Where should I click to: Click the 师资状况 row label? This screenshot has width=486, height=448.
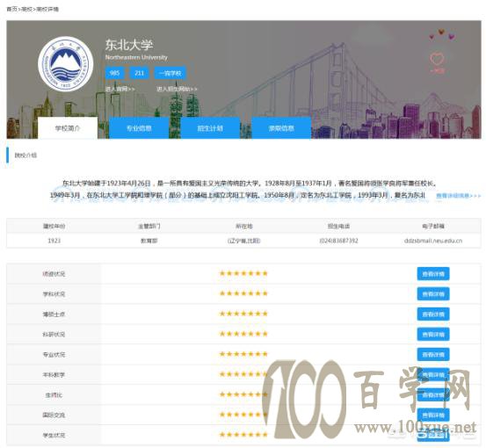[54, 274]
